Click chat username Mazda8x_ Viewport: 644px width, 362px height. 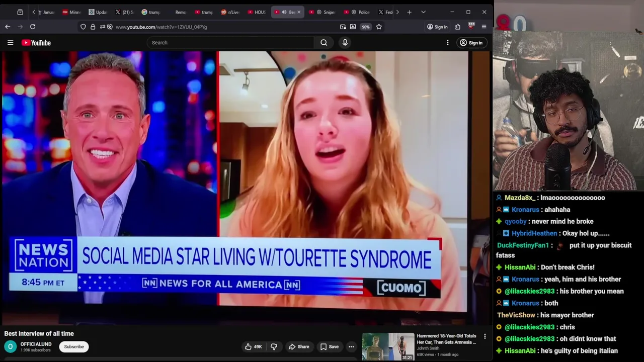(520, 198)
